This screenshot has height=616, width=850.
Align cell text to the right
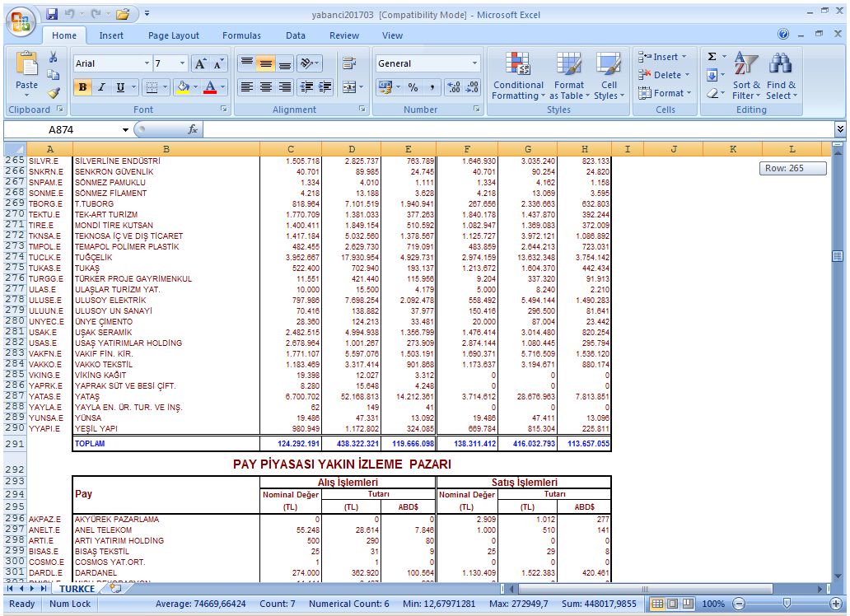285,87
